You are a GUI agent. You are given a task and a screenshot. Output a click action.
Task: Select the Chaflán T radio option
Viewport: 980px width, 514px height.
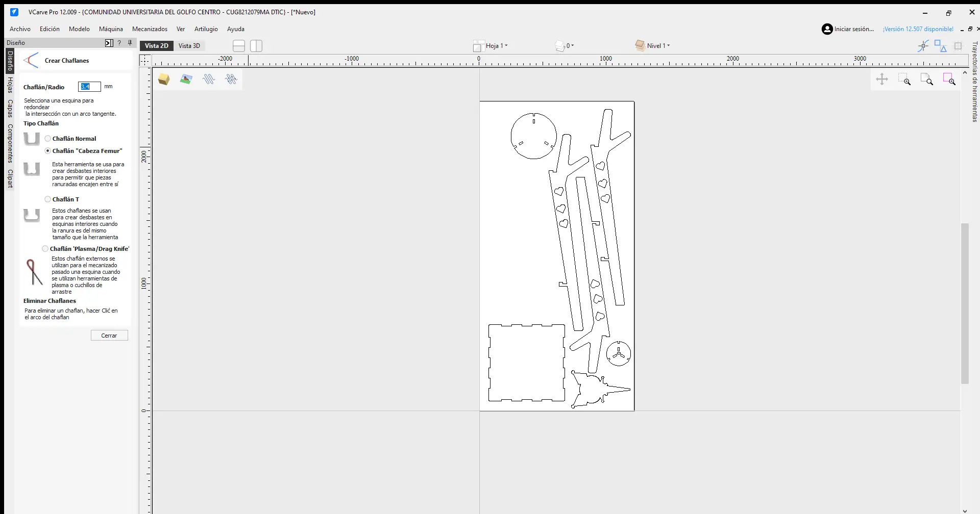tap(47, 199)
